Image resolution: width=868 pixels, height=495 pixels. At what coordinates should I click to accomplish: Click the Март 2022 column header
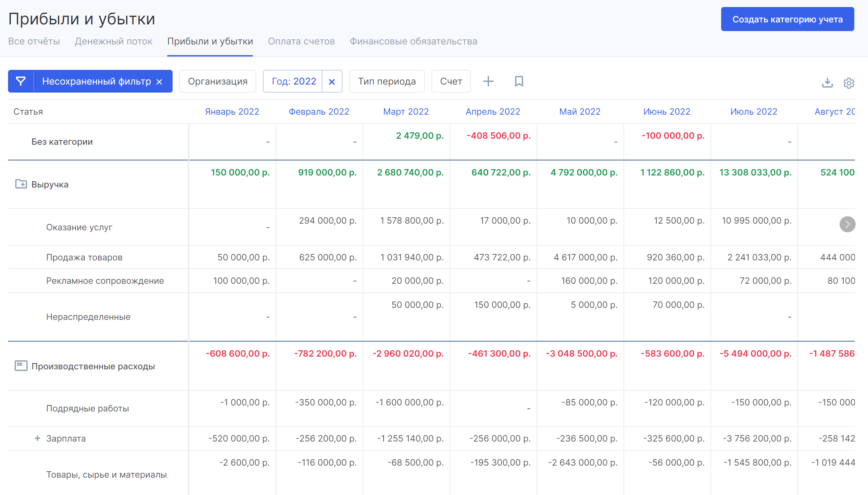tap(405, 112)
